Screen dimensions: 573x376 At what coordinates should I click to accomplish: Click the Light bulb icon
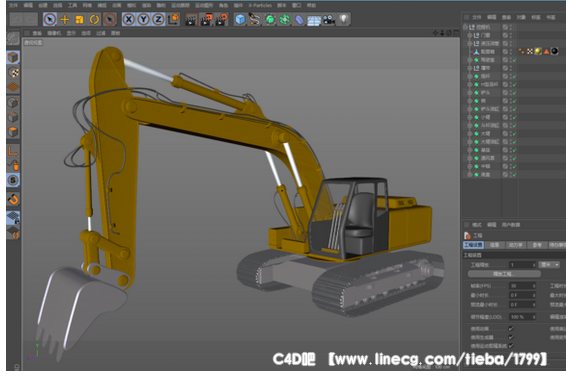tap(344, 19)
